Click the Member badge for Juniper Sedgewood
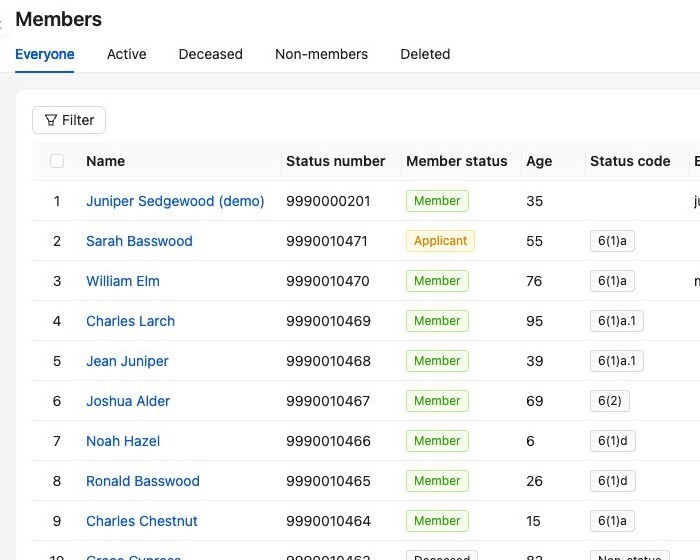The height and width of the screenshot is (560, 700). [438, 201]
